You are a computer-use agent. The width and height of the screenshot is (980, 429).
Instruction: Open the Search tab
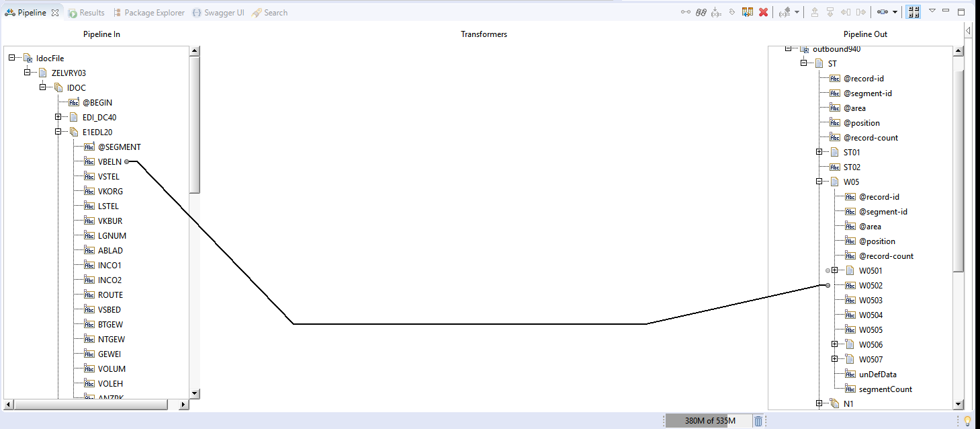tap(269, 12)
